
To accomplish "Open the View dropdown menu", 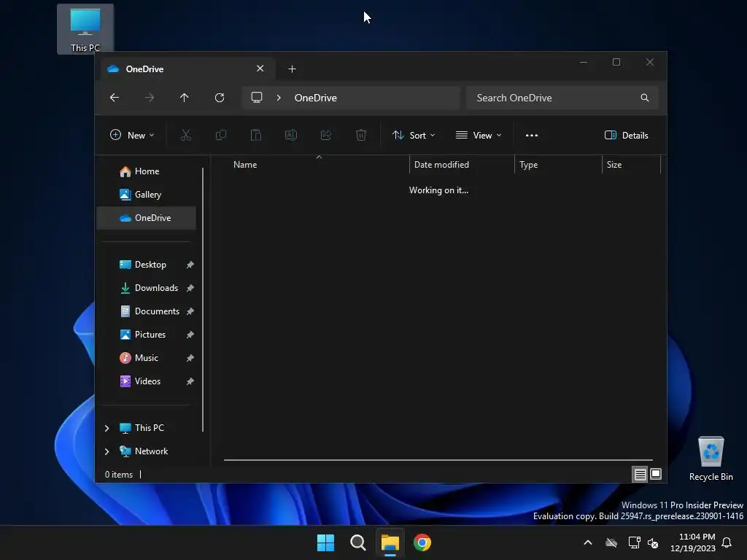I will click(479, 135).
